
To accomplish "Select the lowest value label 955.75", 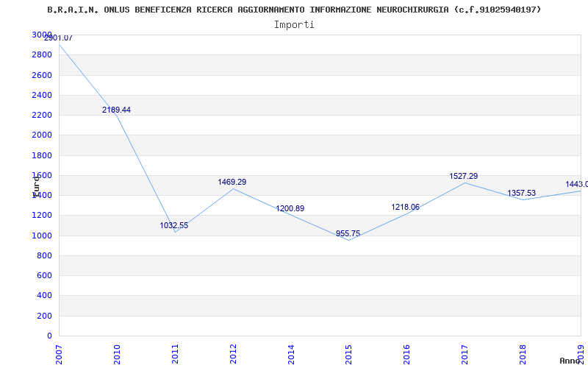I will 348,233.
